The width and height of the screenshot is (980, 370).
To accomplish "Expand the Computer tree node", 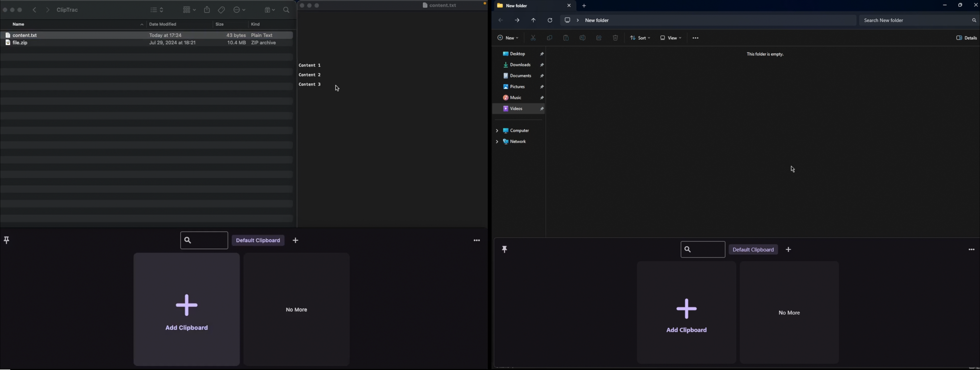I will point(497,131).
